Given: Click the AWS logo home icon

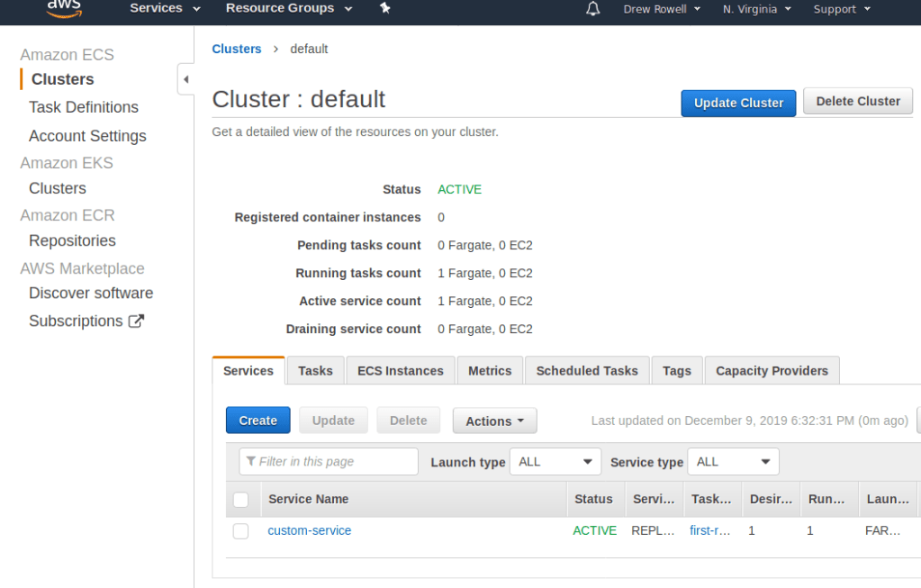Looking at the screenshot, I should coord(63,8).
